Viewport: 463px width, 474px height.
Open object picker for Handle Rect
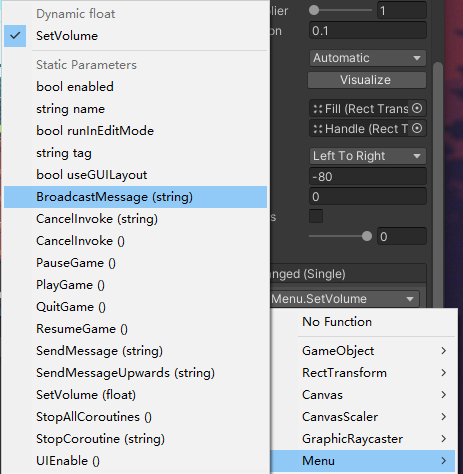417,128
